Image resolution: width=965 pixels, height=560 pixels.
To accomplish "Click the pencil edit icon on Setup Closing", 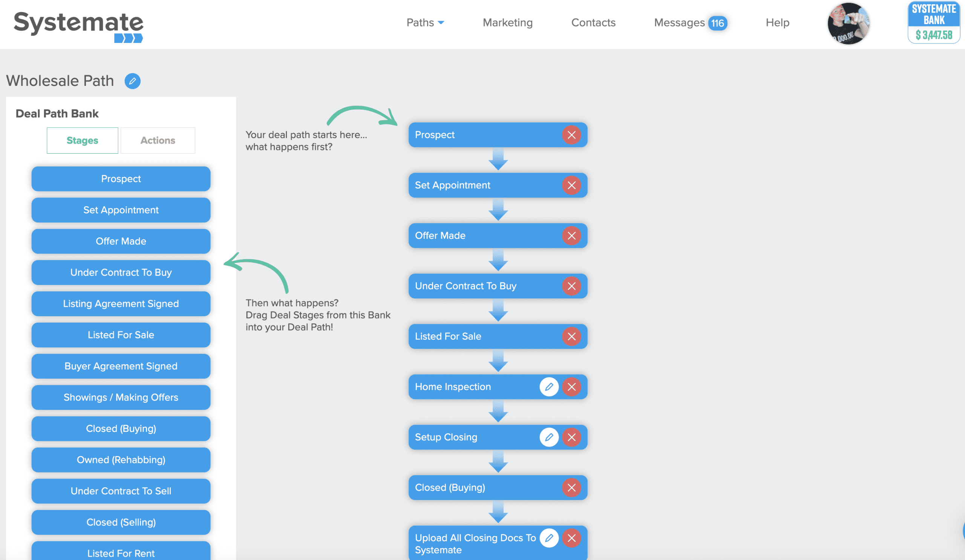I will tap(547, 437).
